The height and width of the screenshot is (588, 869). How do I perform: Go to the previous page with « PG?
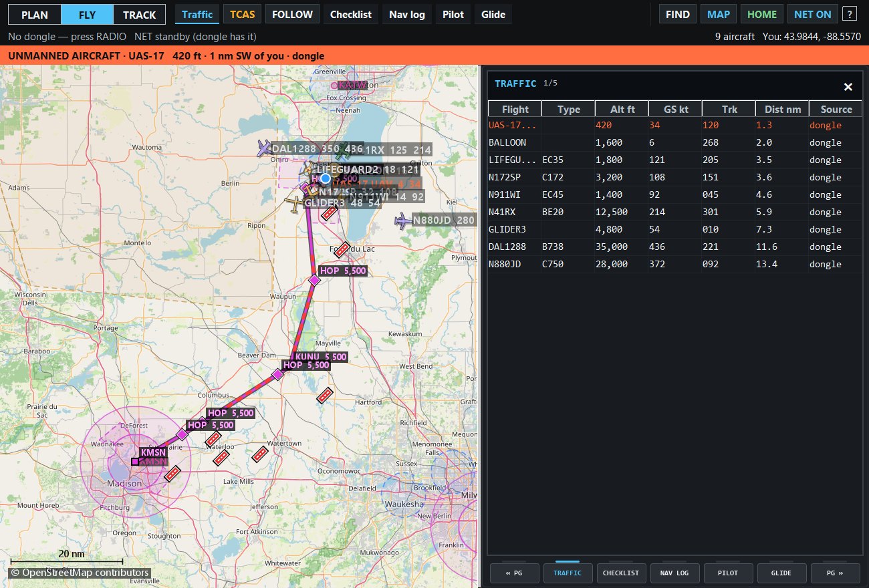pyautogui.click(x=515, y=573)
